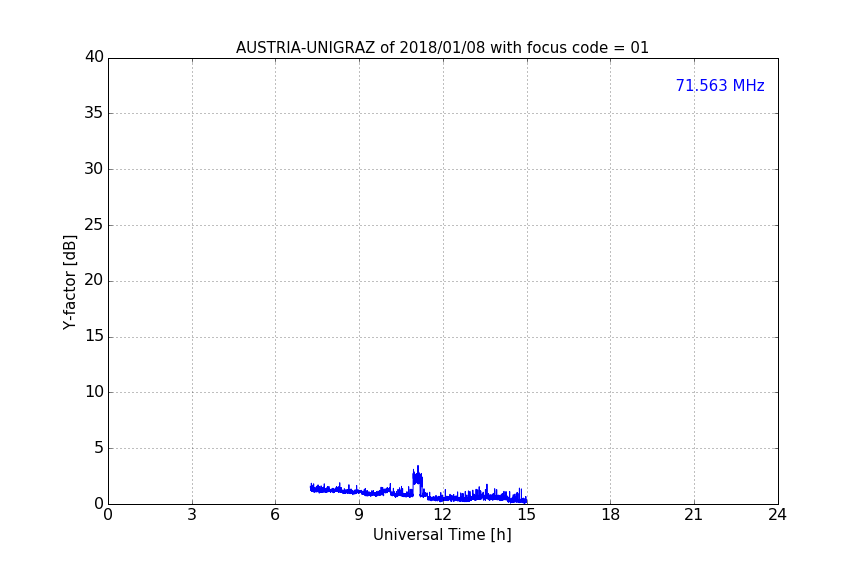Viewport: 864px width, 576px height.
Task: Click the y-axis tick label '30'
Action: coord(94,169)
